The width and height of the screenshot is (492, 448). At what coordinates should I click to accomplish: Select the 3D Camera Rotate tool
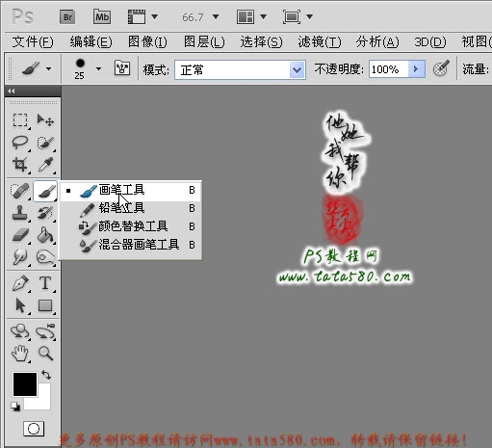point(45,331)
